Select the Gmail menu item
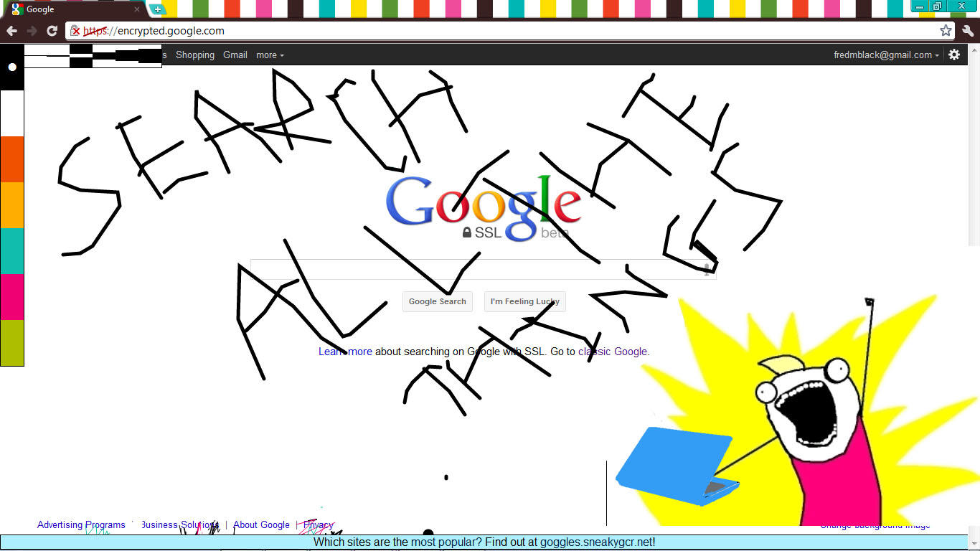Screen dimensions: 980x551 [x=235, y=55]
